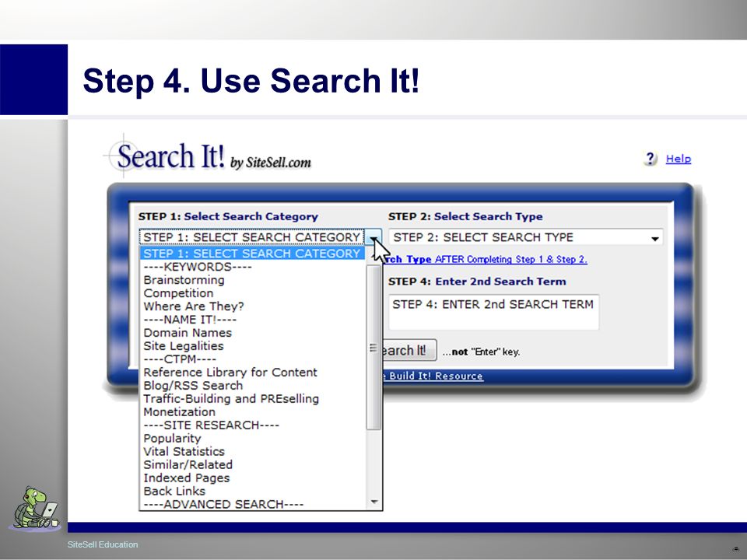The height and width of the screenshot is (560, 747).
Task: Open the Step 2 Select Search Type dropdown
Action: 526,237
